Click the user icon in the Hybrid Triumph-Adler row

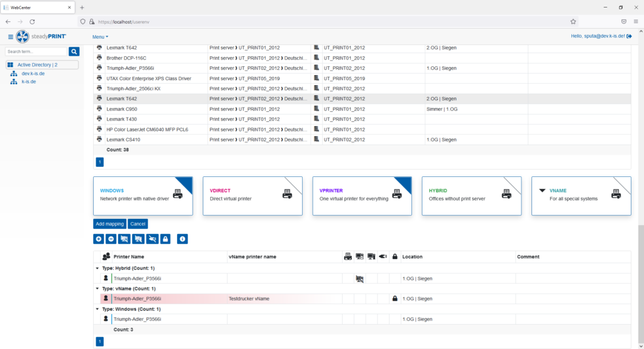[x=106, y=278]
